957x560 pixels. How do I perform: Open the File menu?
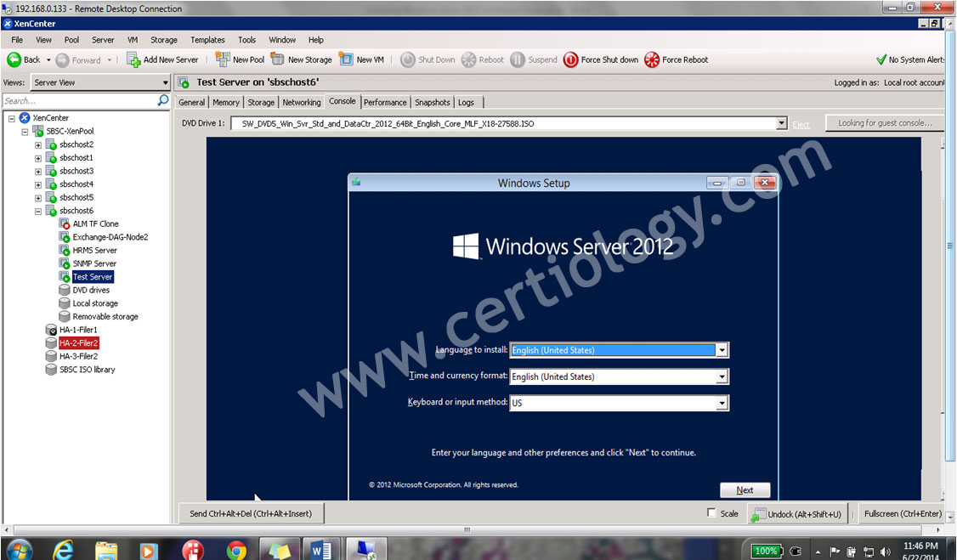[x=17, y=40]
